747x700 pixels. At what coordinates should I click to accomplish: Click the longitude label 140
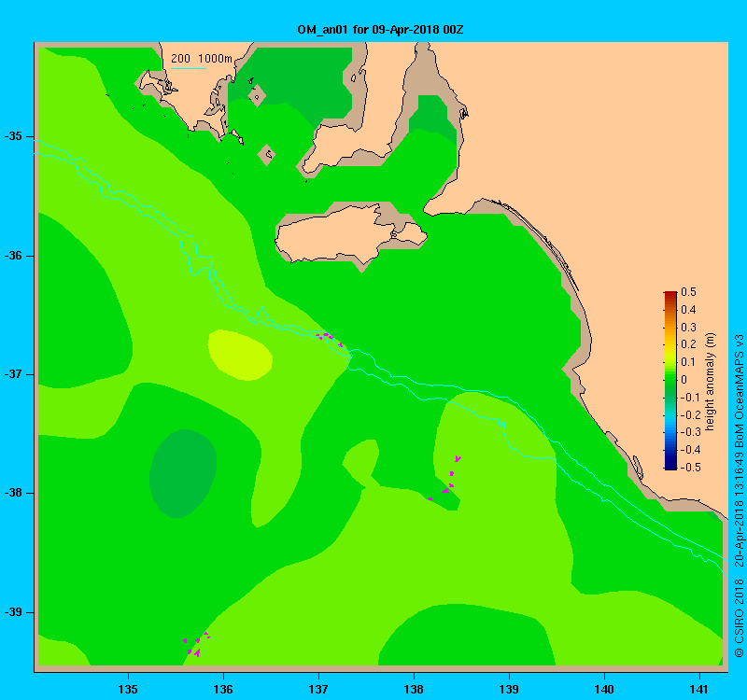point(604,689)
